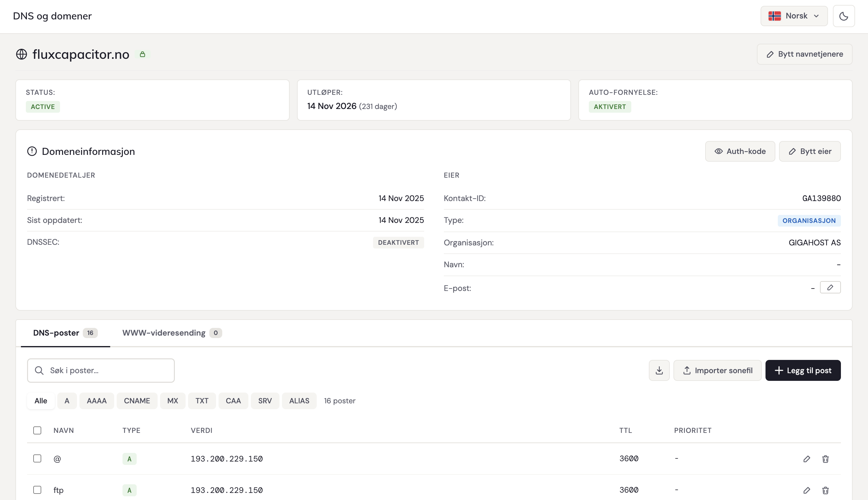
Task: Select the DNS-poster tab
Action: click(x=65, y=333)
